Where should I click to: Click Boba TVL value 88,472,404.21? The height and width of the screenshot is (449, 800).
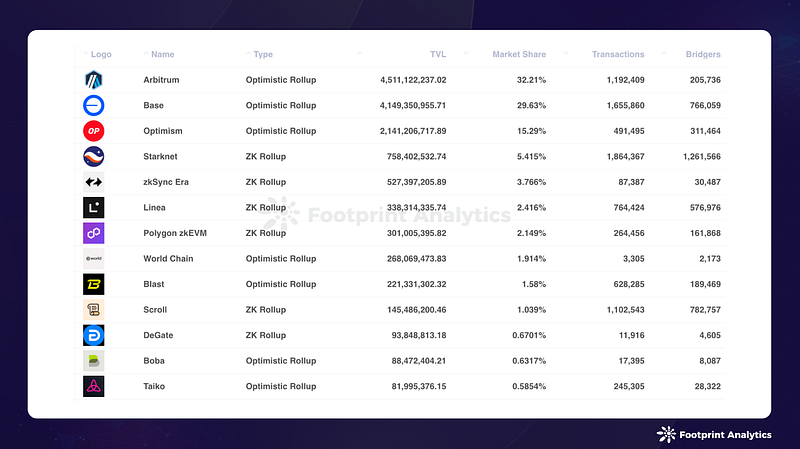coord(419,361)
